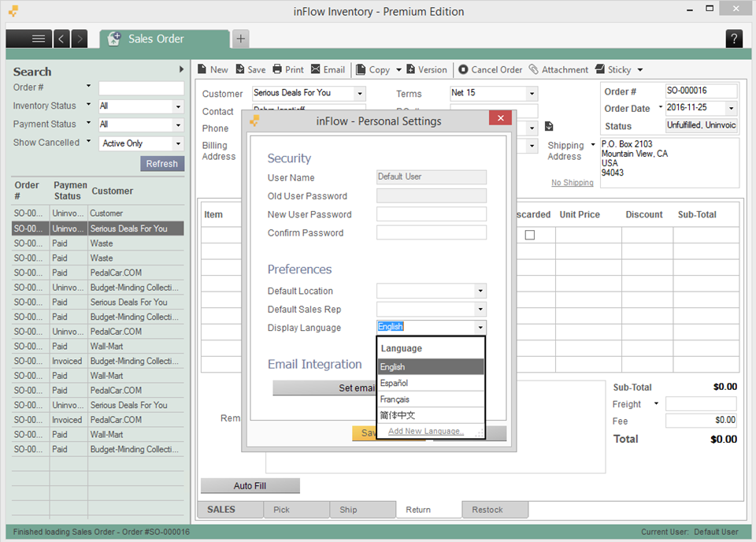
Task: Switch to the Restock tab
Action: point(495,510)
